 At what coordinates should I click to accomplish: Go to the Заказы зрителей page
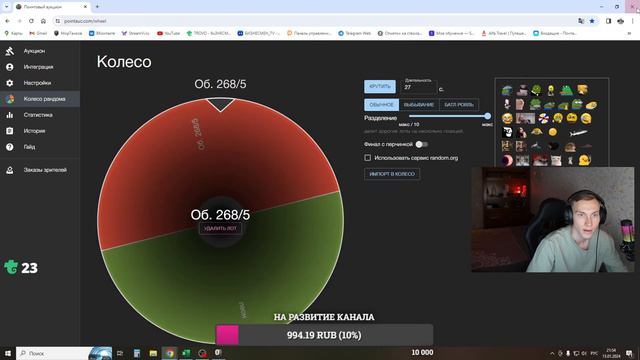(x=45, y=170)
